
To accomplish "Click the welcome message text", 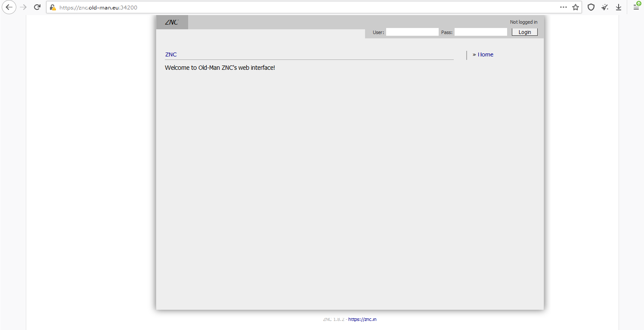I will pyautogui.click(x=220, y=68).
